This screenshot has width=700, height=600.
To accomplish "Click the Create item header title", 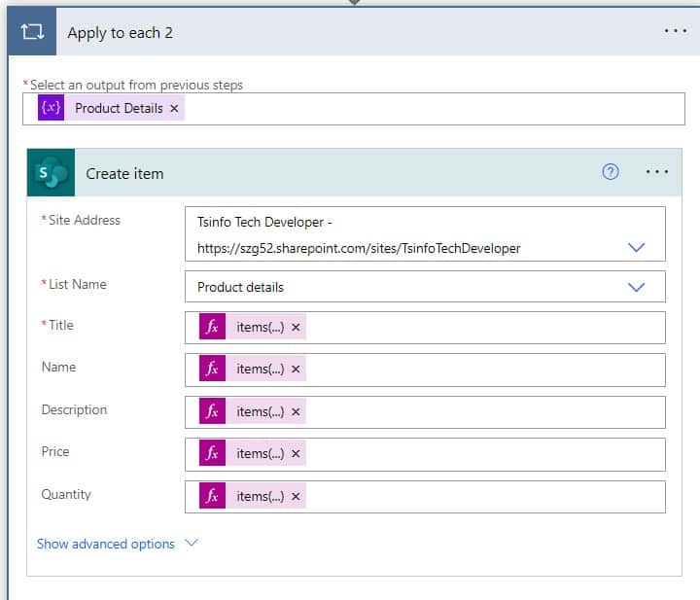I will click(x=124, y=174).
